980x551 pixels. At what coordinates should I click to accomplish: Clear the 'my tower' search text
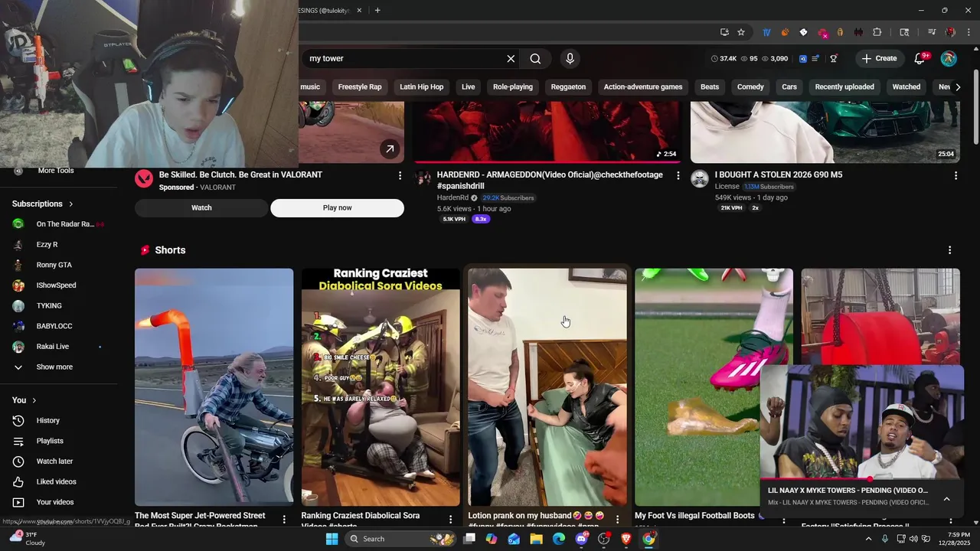coord(511,59)
